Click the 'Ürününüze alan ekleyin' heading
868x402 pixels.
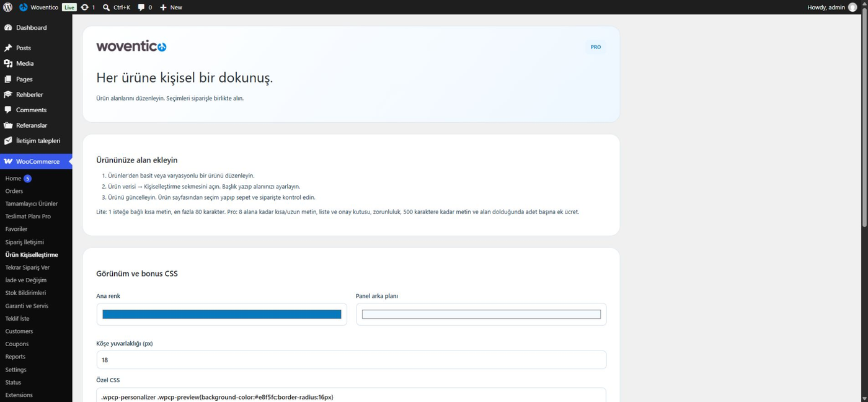coord(137,160)
